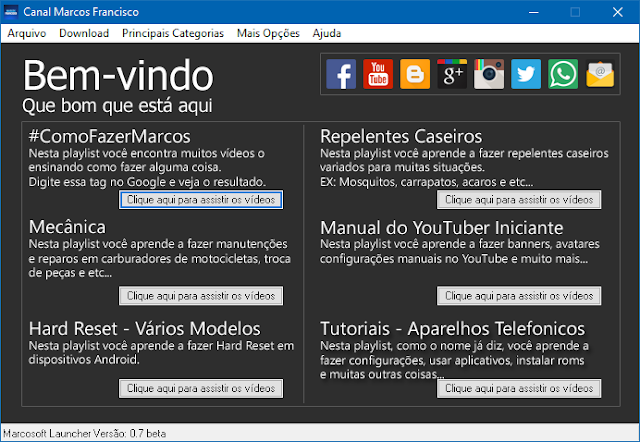Click the 'Manual do YouTuber Iniciante' heading
Screen dimensions: 640x442
(x=442, y=228)
